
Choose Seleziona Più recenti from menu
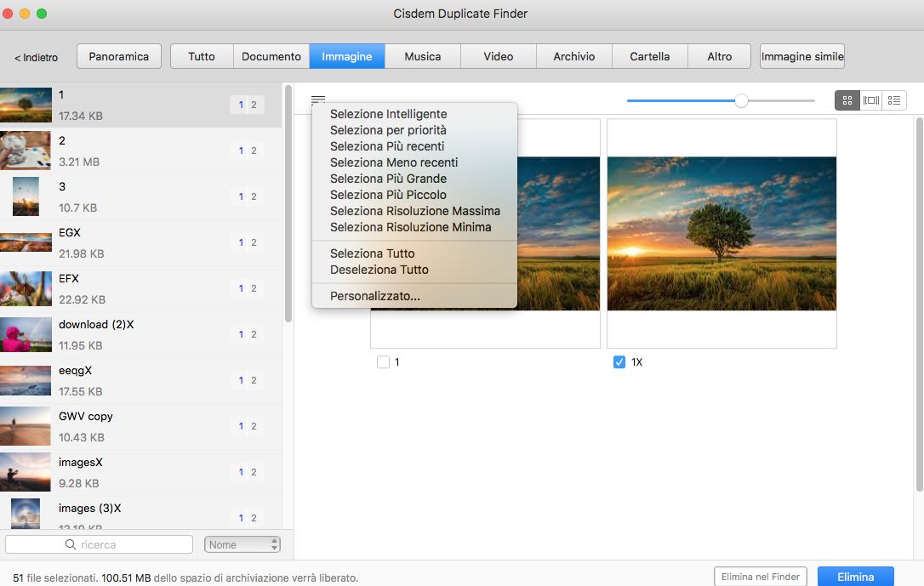[x=387, y=146]
